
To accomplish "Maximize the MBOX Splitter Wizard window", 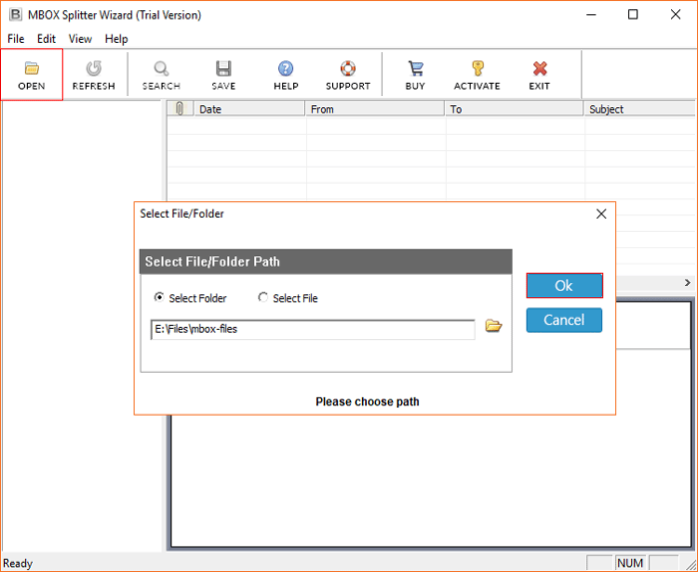I will click(x=633, y=15).
